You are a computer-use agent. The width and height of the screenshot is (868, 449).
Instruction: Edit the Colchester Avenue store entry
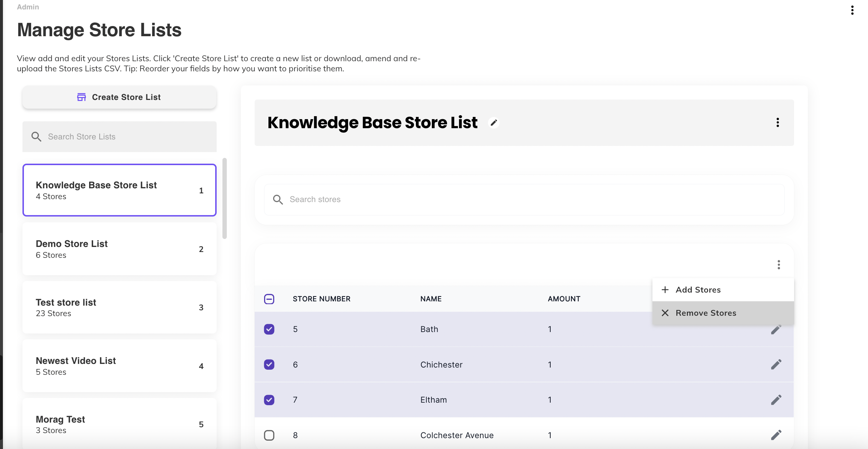tap(776, 435)
